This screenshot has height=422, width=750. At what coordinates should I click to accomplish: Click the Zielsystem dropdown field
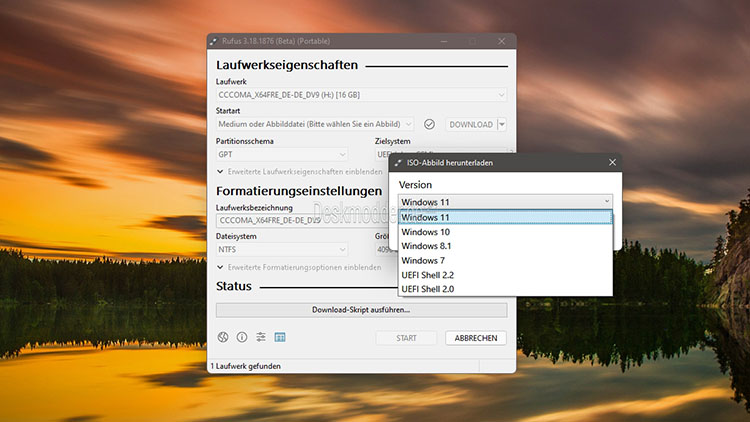click(x=440, y=155)
